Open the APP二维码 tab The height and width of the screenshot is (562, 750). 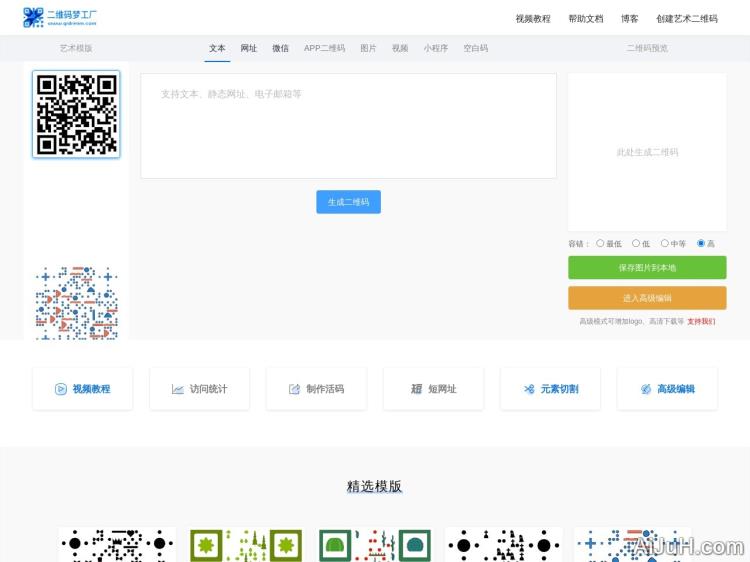324,48
